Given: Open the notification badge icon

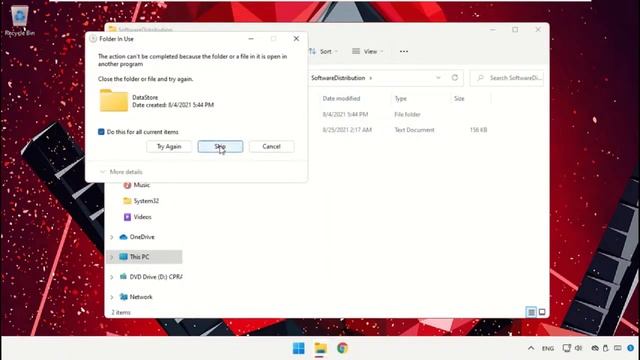Looking at the screenshot, I should coord(631,348).
